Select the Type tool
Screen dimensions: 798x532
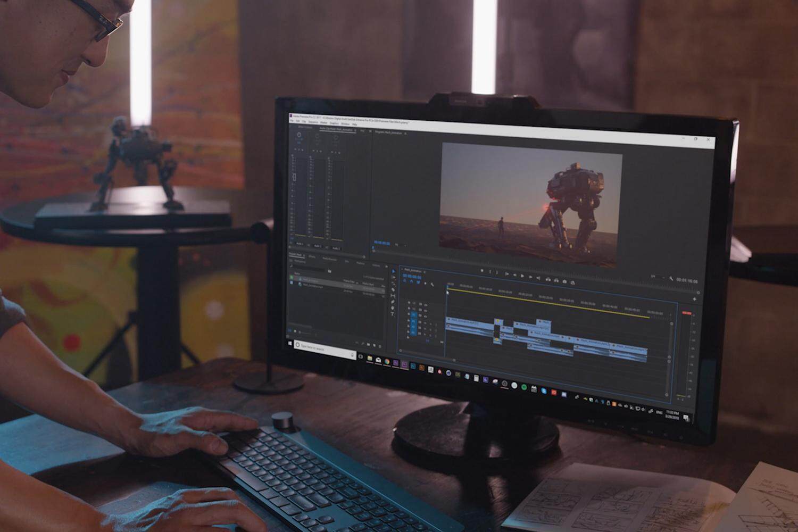click(392, 313)
